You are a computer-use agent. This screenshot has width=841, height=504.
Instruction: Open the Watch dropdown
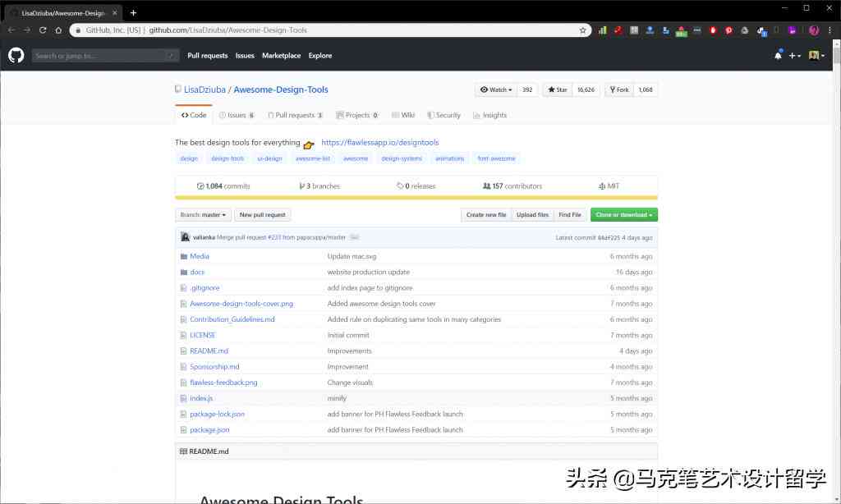click(495, 89)
